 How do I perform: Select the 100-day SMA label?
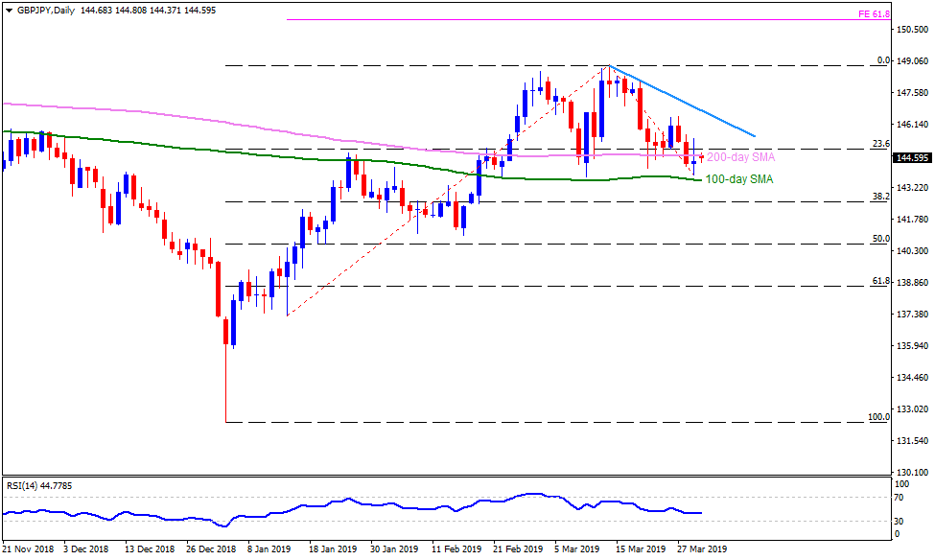[739, 179]
